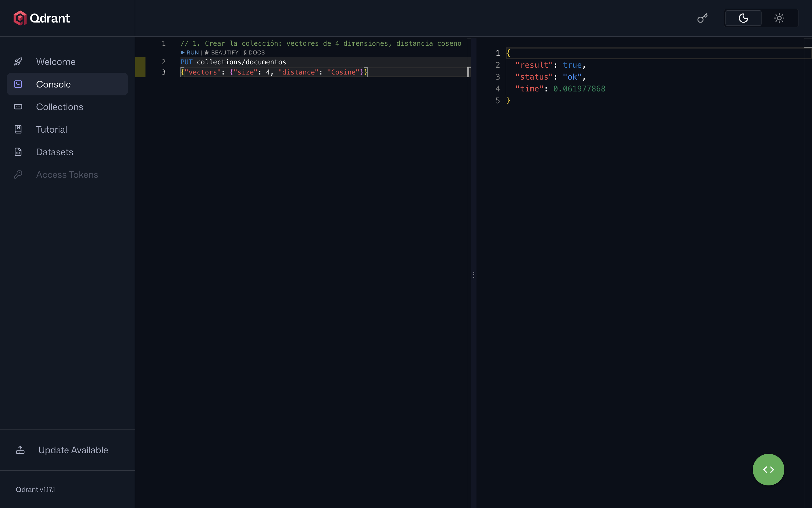Click the "result": true response line
The width and height of the screenshot is (812, 508).
(x=550, y=65)
